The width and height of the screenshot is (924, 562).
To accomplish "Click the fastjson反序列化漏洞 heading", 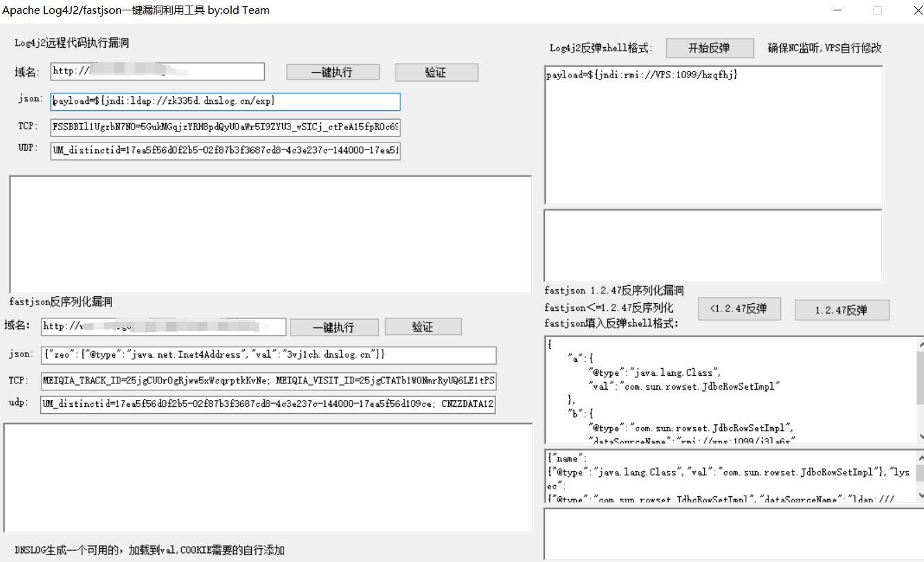I will coord(61,302).
